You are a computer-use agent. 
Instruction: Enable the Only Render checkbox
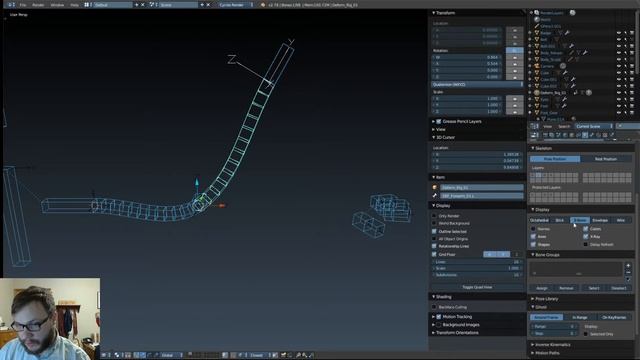(x=434, y=216)
